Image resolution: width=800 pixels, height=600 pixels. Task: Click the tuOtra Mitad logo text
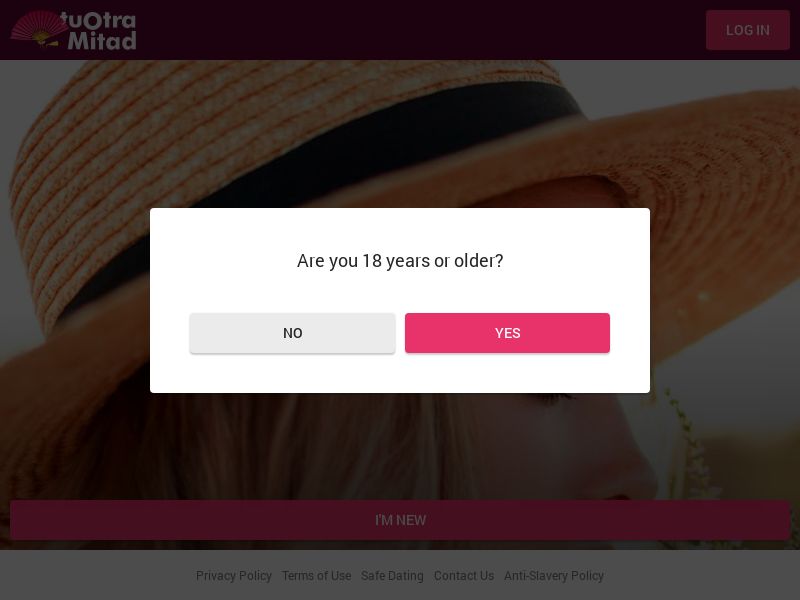(99, 30)
